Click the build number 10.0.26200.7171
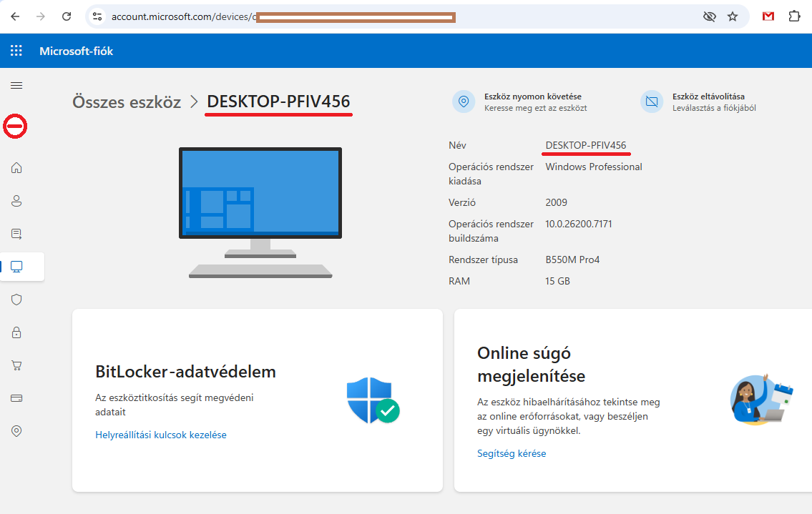 (x=579, y=224)
